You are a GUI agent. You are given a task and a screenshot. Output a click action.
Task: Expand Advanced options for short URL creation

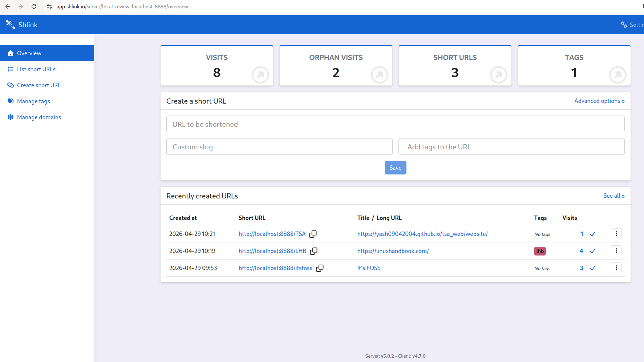(599, 101)
